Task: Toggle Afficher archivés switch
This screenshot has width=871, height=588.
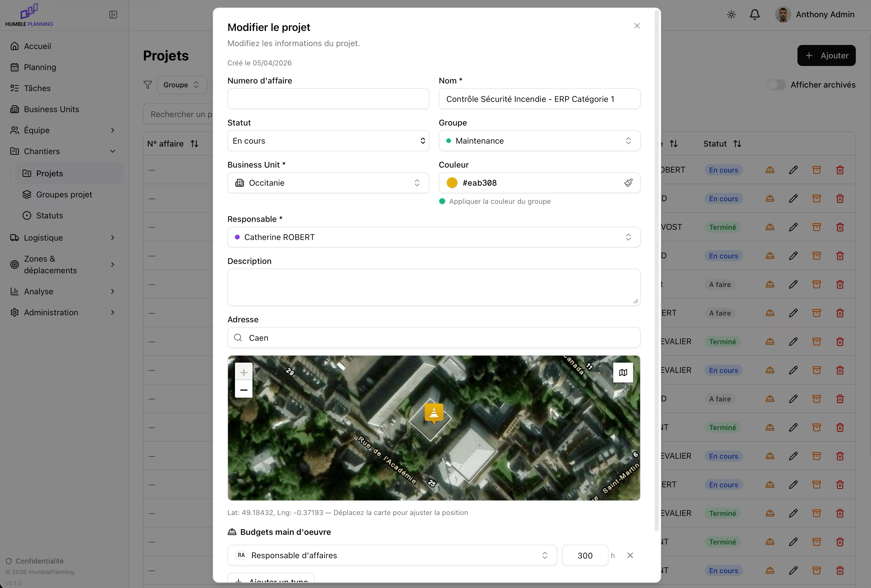Action: click(x=776, y=85)
